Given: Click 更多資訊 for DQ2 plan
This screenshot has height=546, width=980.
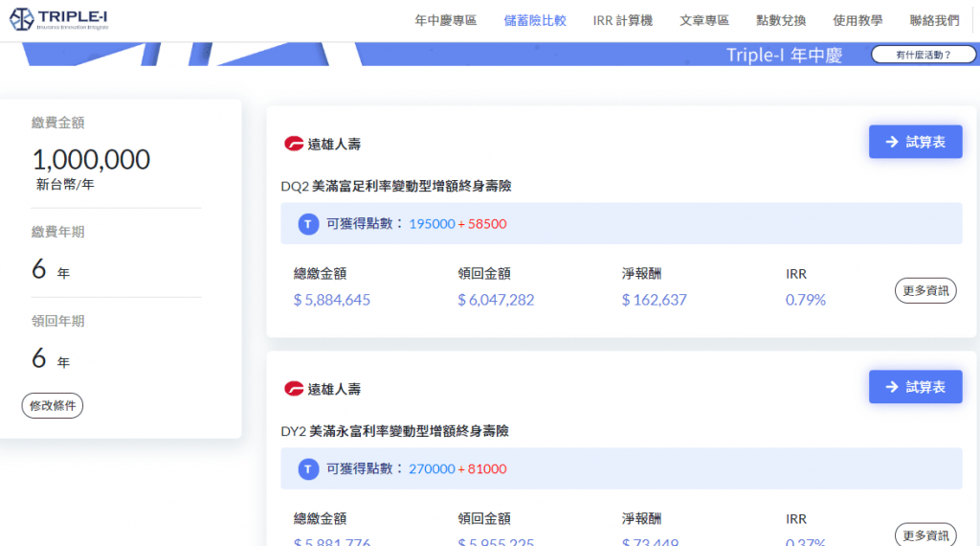Looking at the screenshot, I should click(925, 291).
